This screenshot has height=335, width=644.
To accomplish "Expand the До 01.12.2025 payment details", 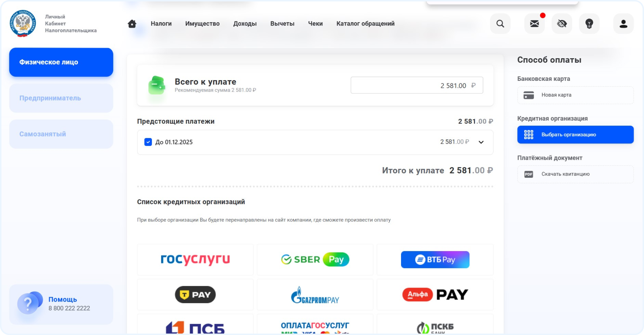I will (x=481, y=142).
